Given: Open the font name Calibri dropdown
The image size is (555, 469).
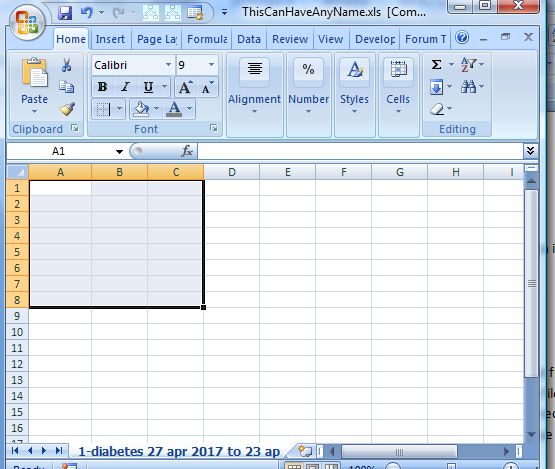Looking at the screenshot, I should 168,64.
